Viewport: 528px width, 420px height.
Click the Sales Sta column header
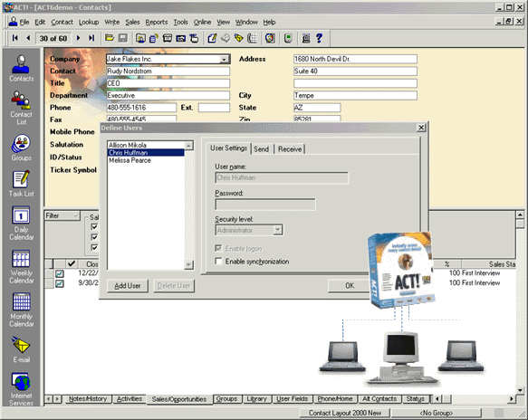(488, 264)
